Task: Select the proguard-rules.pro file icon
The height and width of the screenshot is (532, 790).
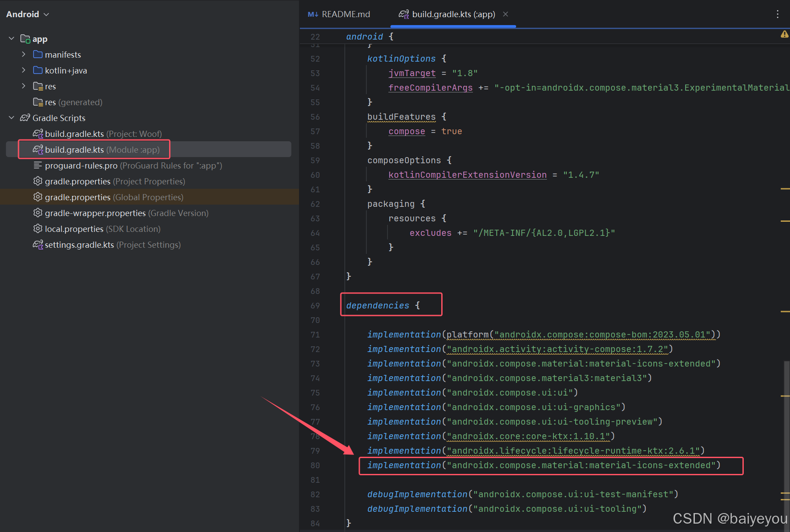Action: (x=38, y=165)
